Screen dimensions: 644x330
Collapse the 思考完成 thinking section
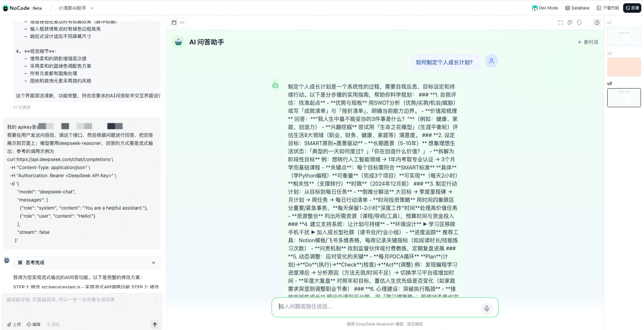[154, 263]
